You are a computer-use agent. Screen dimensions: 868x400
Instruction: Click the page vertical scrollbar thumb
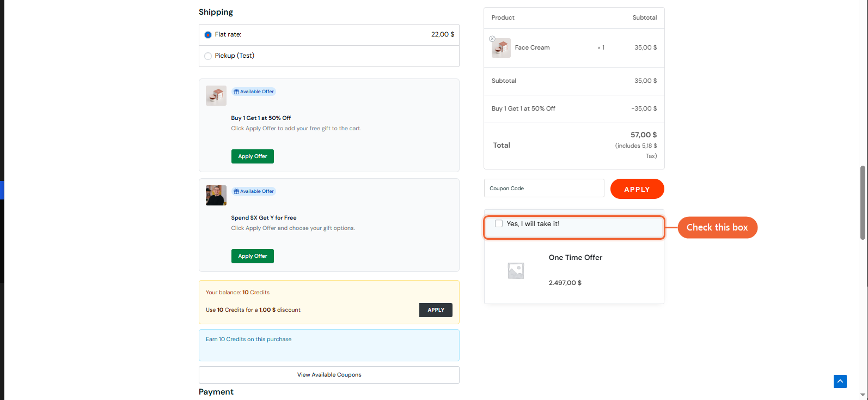pyautogui.click(x=863, y=203)
